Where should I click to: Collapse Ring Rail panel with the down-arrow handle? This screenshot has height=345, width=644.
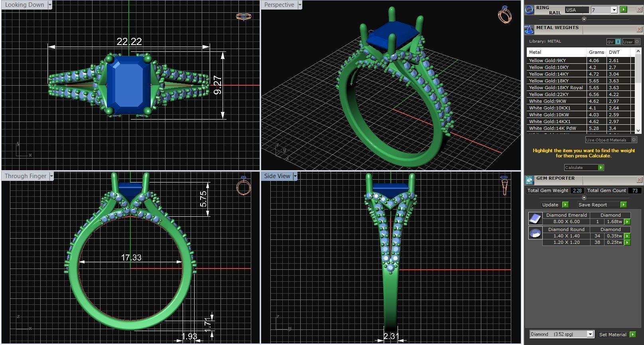(x=584, y=19)
